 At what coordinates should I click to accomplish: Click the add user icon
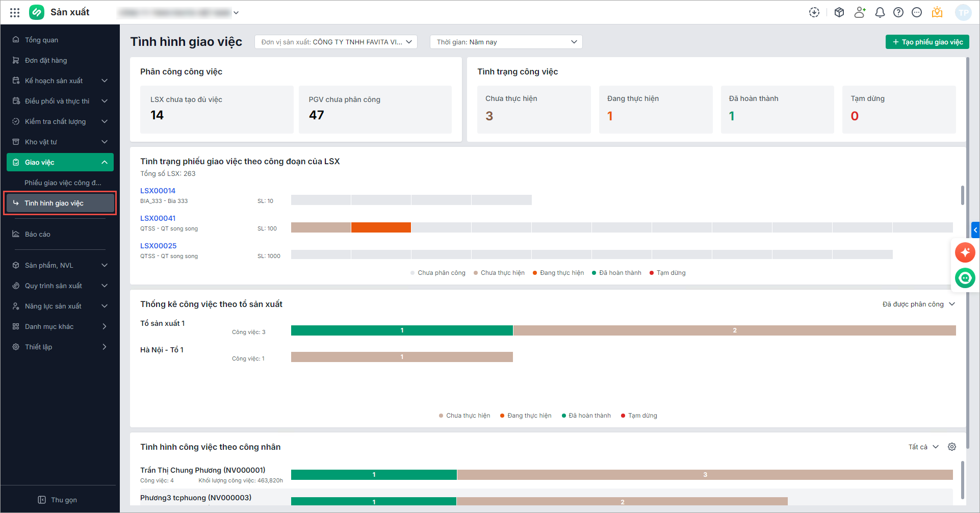tap(860, 12)
